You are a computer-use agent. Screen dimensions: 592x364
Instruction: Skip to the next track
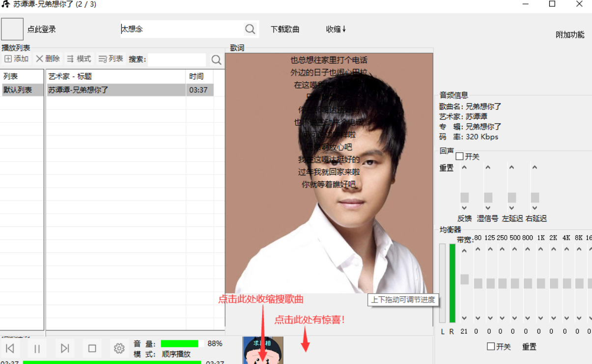[x=64, y=348]
